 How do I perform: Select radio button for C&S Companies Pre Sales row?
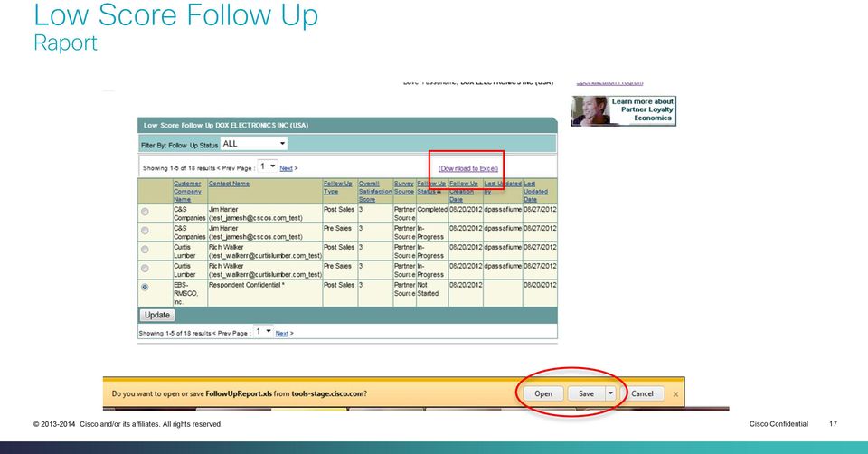click(x=145, y=231)
